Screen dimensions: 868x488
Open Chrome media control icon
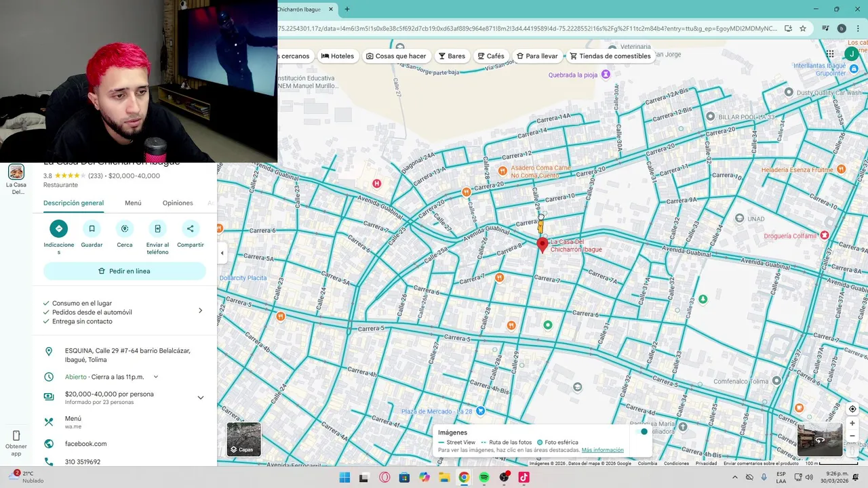pyautogui.click(x=825, y=28)
